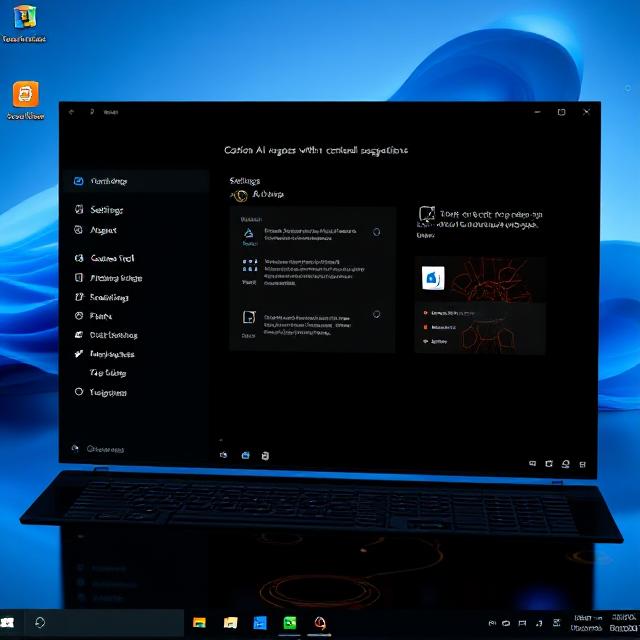The image size is (640, 640).
Task: Open the account item at sidebar bottom
Action: point(98,449)
